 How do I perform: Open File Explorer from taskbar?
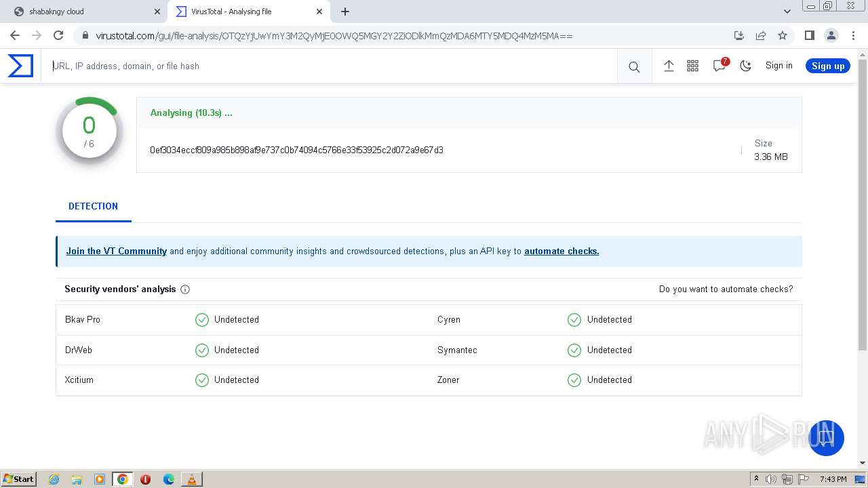pyautogui.click(x=77, y=479)
